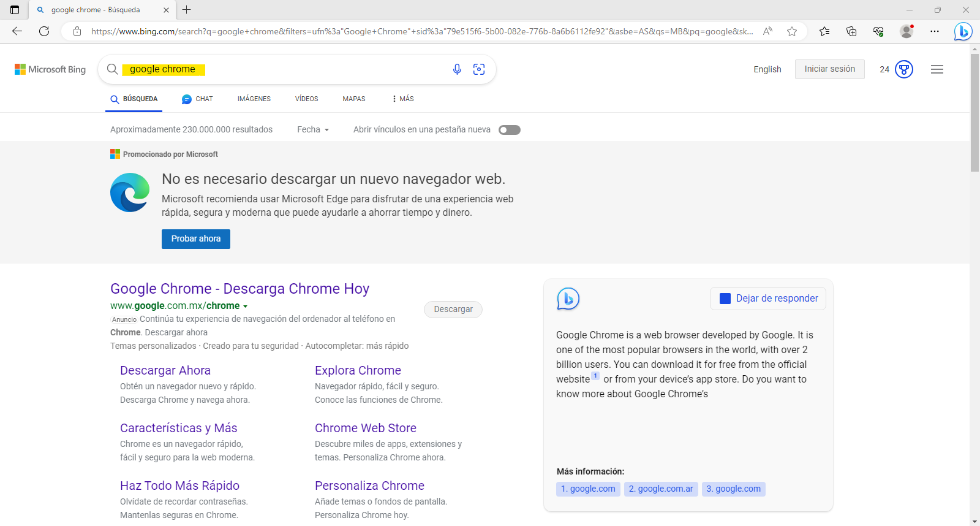The height and width of the screenshot is (526, 980).
Task: Reload the page with the refresh icon
Action: click(x=44, y=31)
